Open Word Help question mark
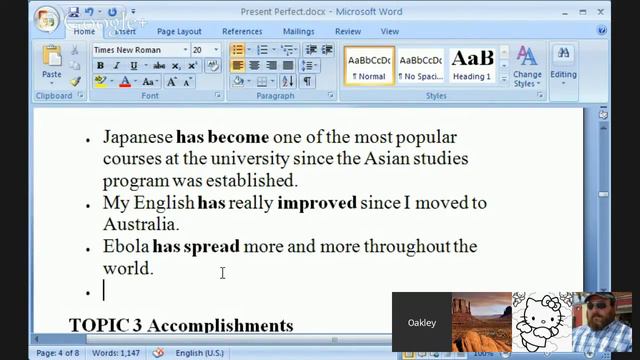 pyautogui.click(x=602, y=30)
